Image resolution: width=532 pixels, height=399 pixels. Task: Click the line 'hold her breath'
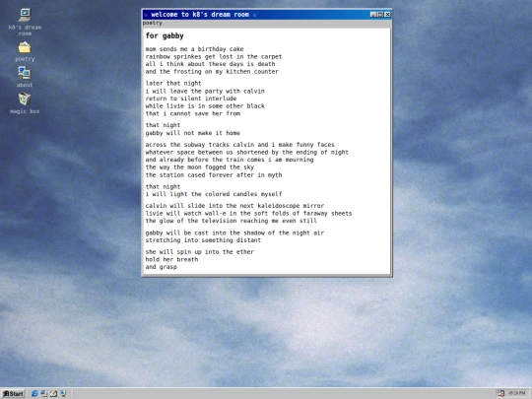(x=171, y=259)
